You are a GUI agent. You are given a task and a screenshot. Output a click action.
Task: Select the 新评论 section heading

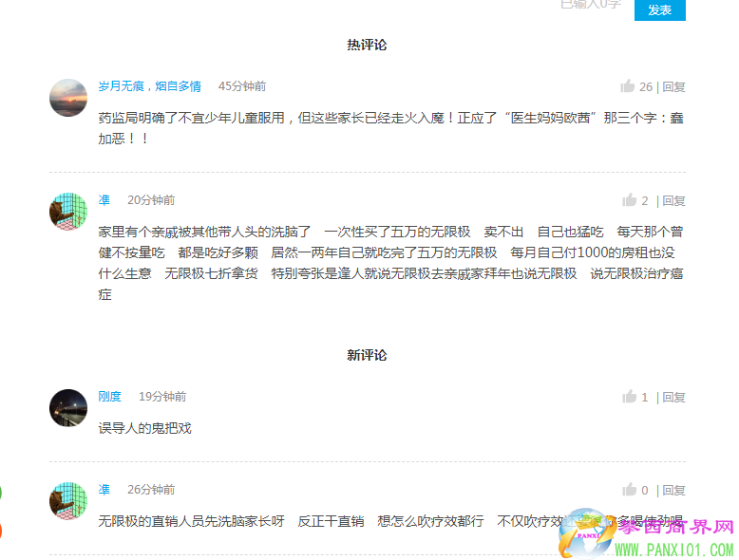(367, 355)
